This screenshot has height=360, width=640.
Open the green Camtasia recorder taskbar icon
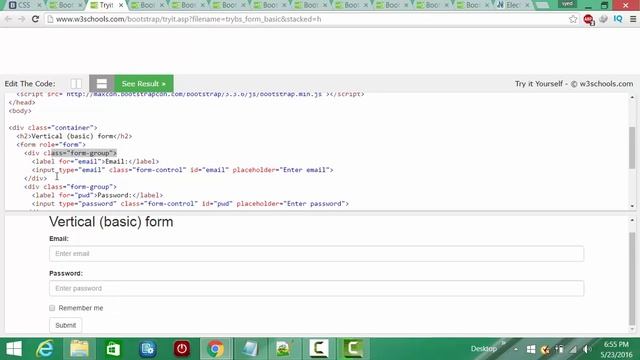[x=353, y=349]
